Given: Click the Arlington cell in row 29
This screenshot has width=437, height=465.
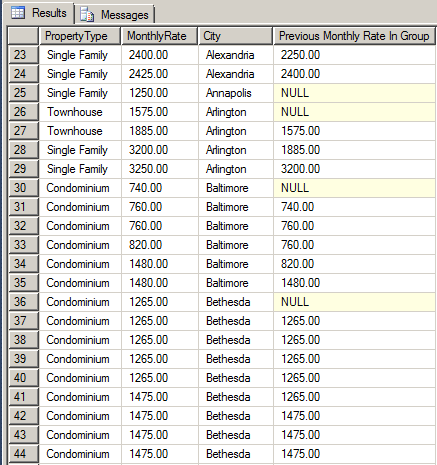Looking at the screenshot, I should (x=236, y=169).
